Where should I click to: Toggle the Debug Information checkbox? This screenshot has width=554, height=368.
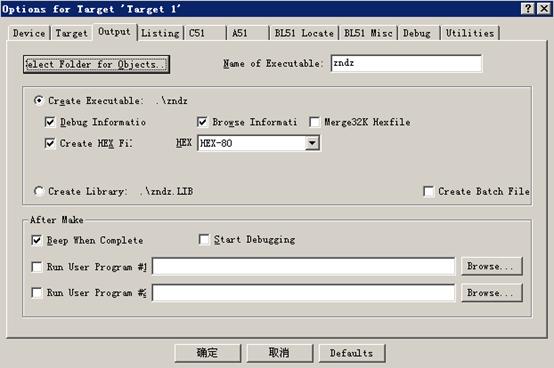(x=50, y=122)
